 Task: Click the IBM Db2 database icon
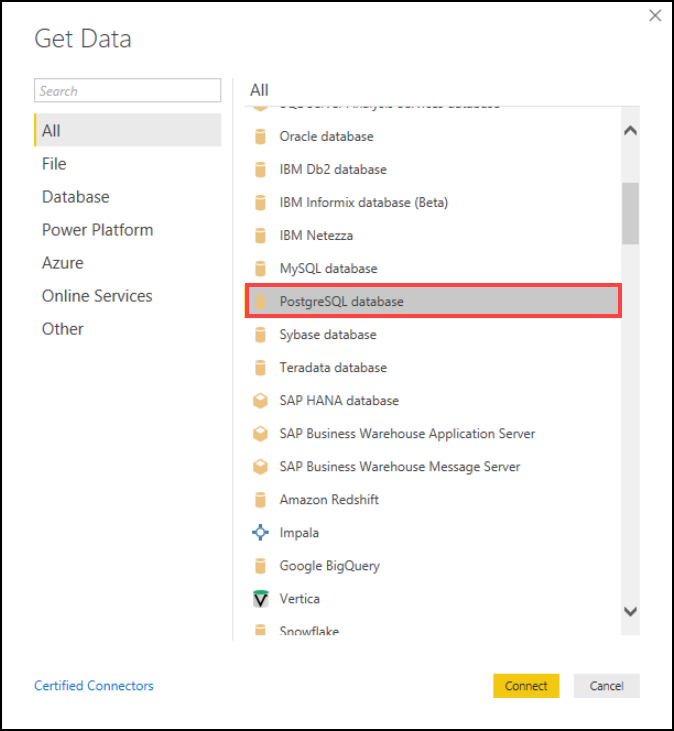[260, 169]
